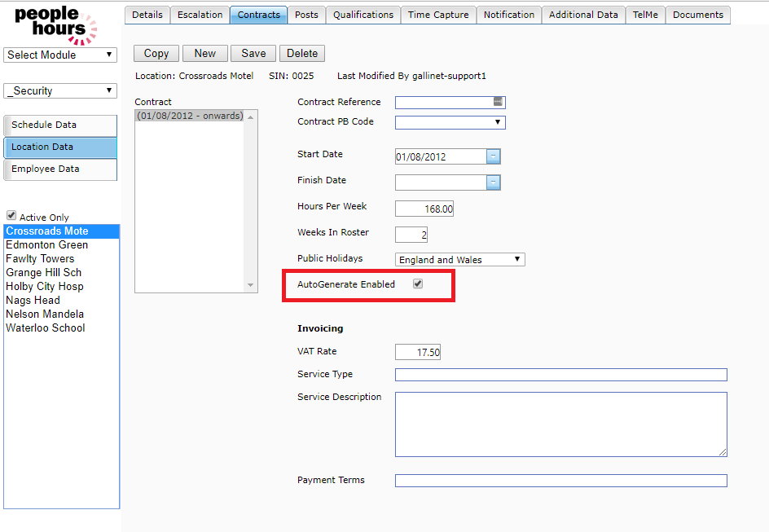Click icon inside Contract Reference field
Image resolution: width=769 pixels, height=532 pixels.
click(498, 102)
